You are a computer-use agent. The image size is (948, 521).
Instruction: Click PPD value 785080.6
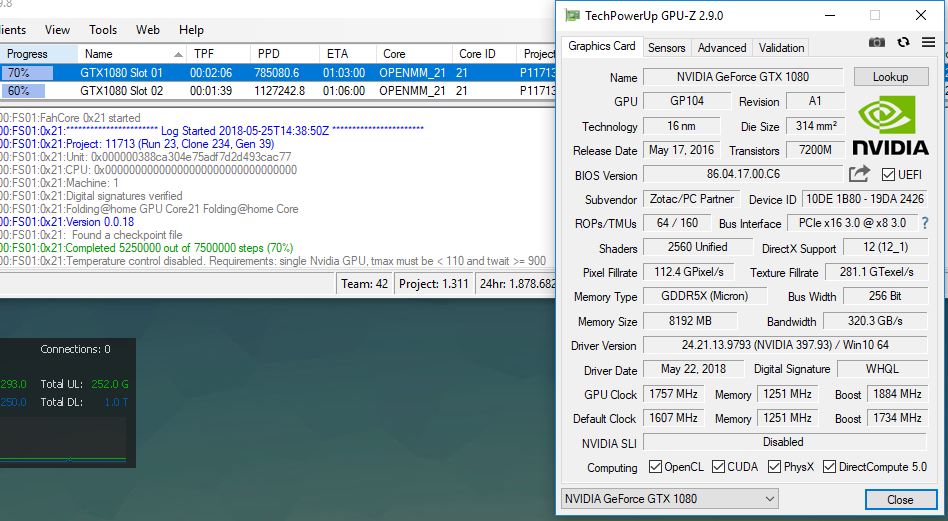tap(276, 73)
